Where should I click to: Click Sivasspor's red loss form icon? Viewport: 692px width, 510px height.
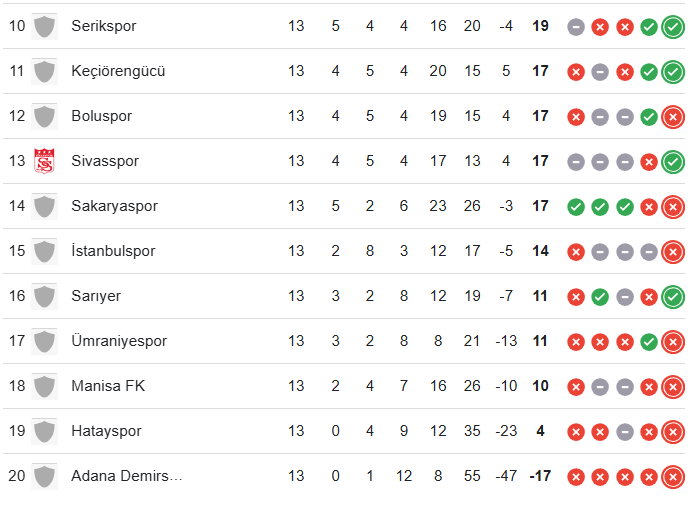(649, 162)
